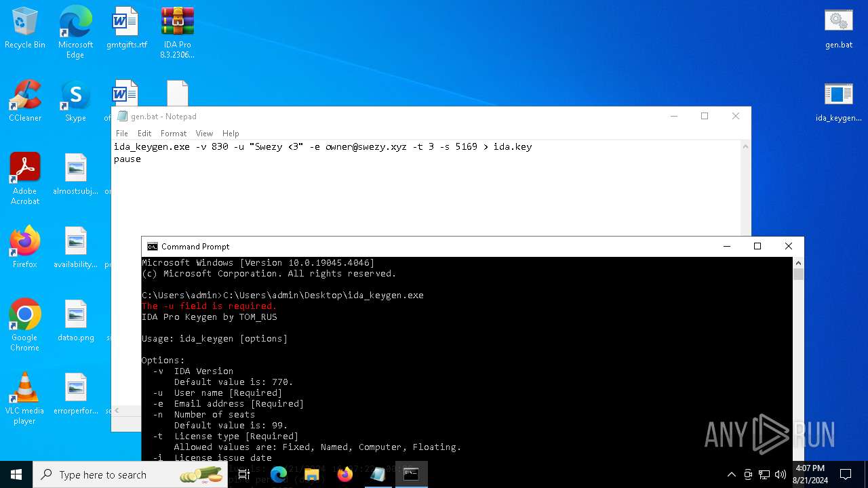Select the availability image file icon
The image size is (868, 488).
[75, 247]
